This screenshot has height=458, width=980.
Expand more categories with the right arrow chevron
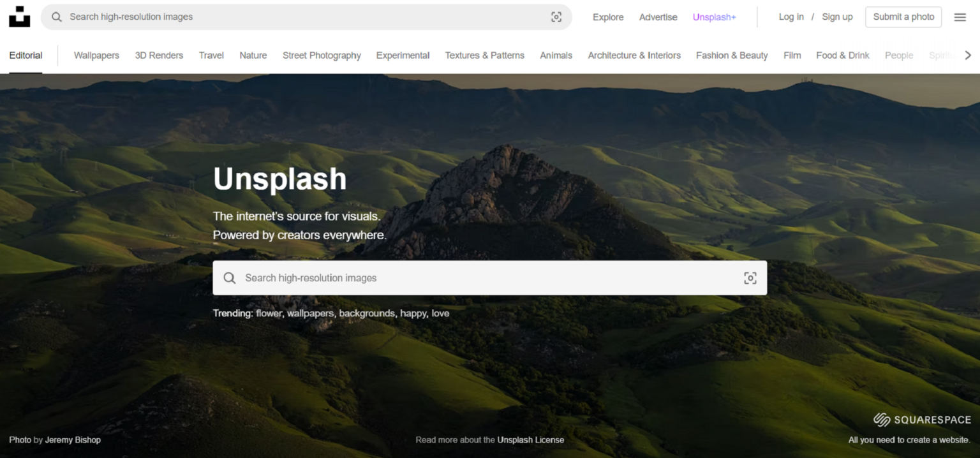[x=969, y=55]
